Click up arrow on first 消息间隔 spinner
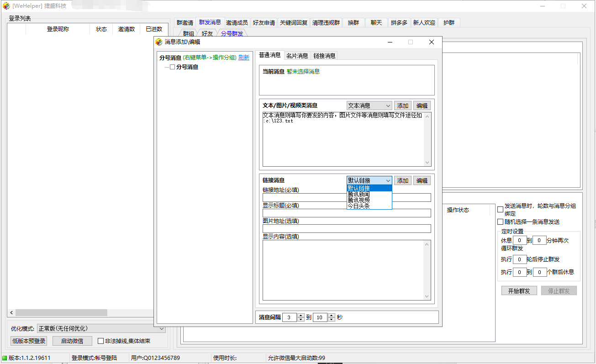This screenshot has height=364, width=596. tap(301, 315)
